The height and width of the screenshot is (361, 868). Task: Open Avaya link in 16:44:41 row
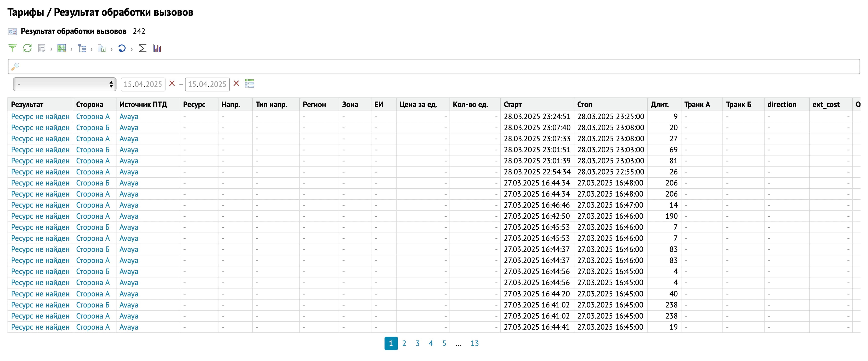[129, 327]
